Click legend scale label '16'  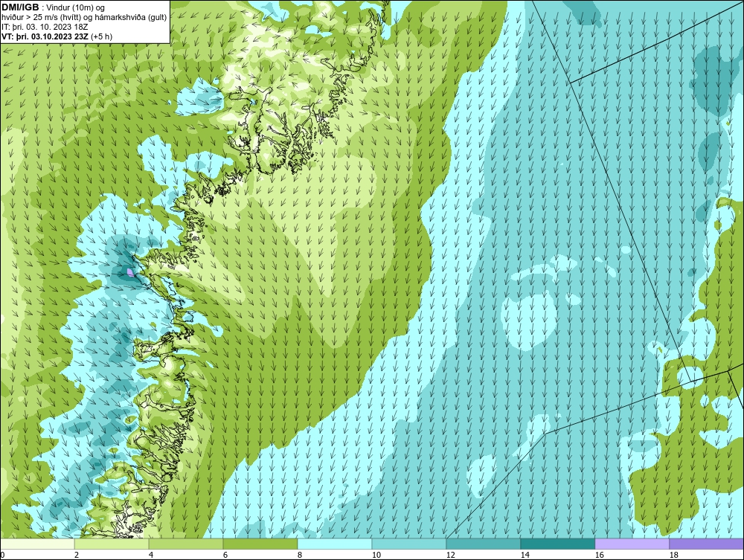599,555
